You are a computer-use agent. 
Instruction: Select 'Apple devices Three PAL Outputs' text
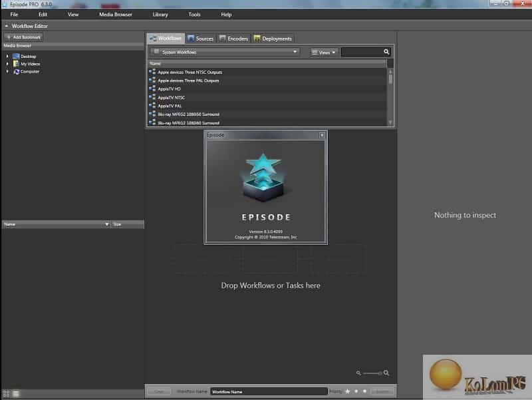pyautogui.click(x=188, y=81)
